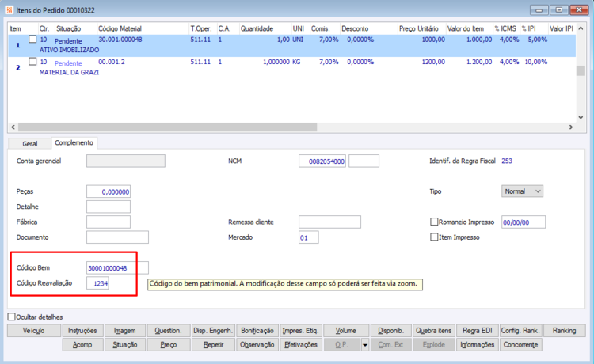Open the Volume button
This screenshot has height=364, width=594.
[x=346, y=330]
